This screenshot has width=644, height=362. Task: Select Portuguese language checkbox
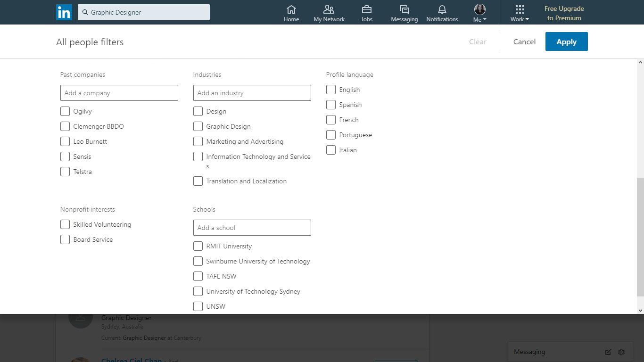coord(331,135)
